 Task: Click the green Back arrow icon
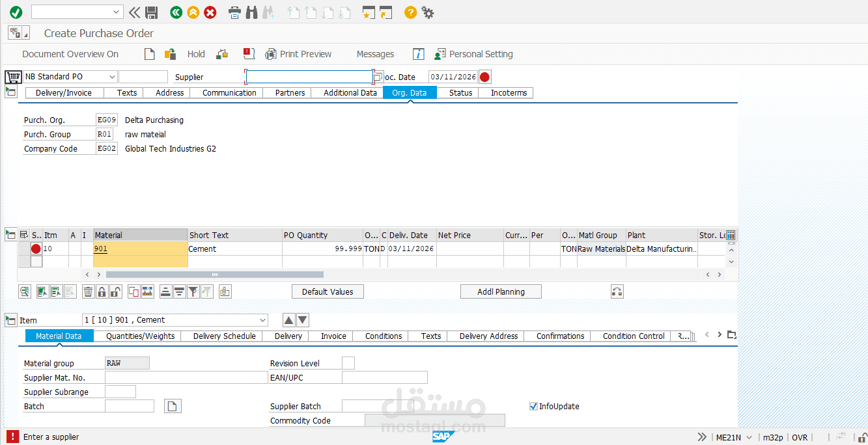(176, 12)
